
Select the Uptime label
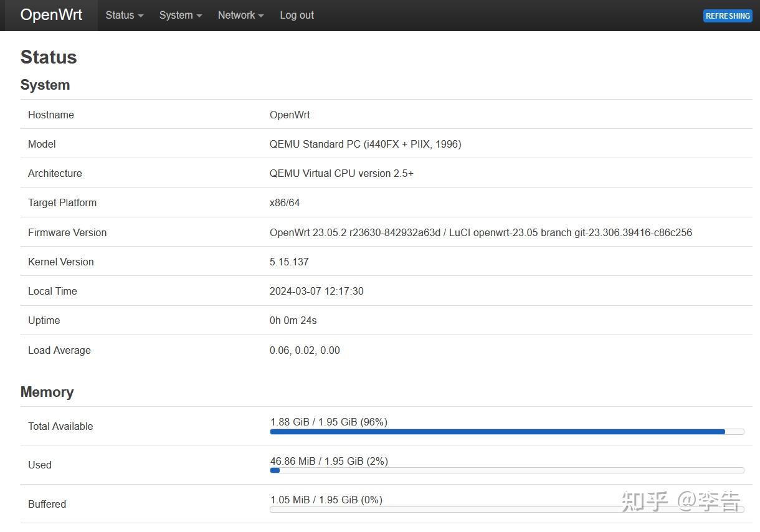coord(44,320)
